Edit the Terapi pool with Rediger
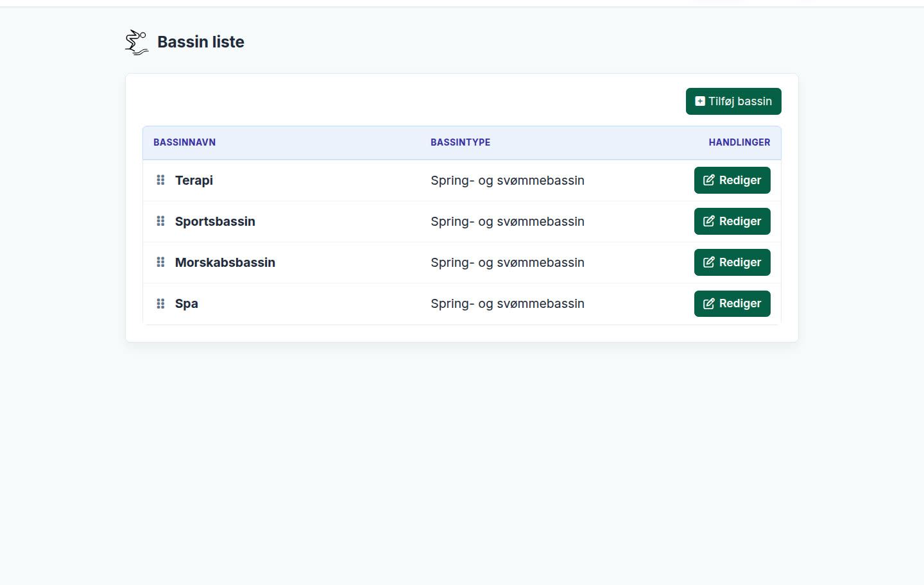Viewport: 924px width, 585px height. pyautogui.click(x=732, y=180)
